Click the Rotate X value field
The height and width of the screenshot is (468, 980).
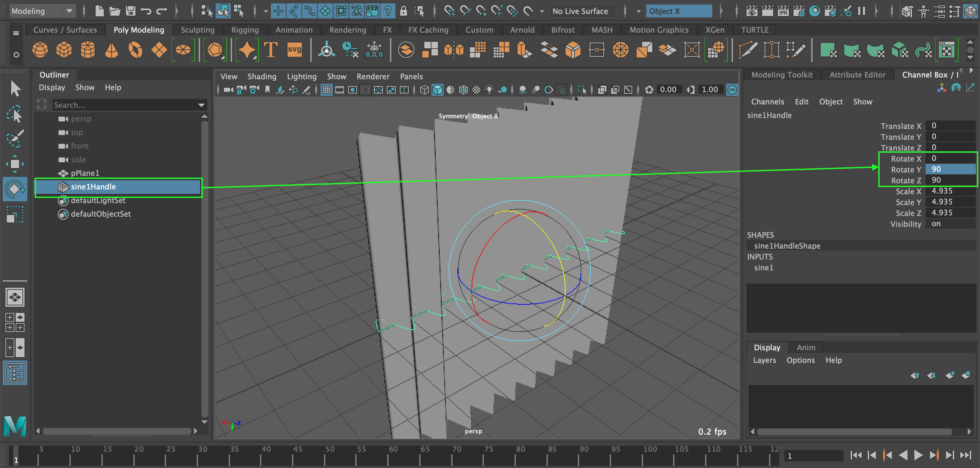click(x=950, y=158)
